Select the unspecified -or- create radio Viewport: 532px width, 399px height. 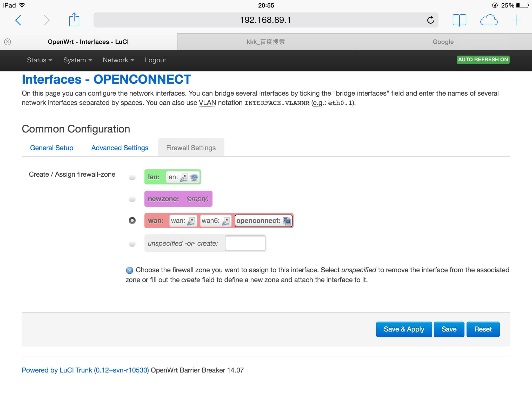click(x=132, y=244)
